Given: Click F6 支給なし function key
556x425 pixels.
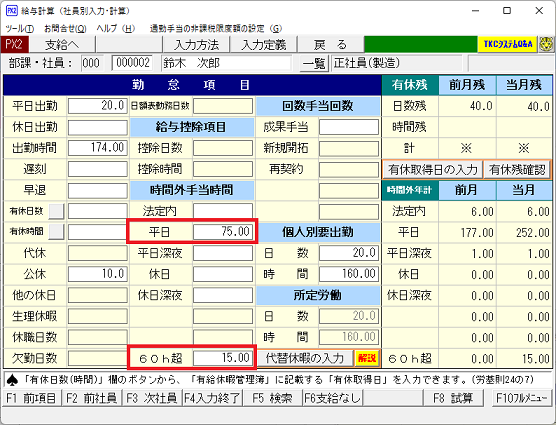Looking at the screenshot, I should click(x=333, y=398).
